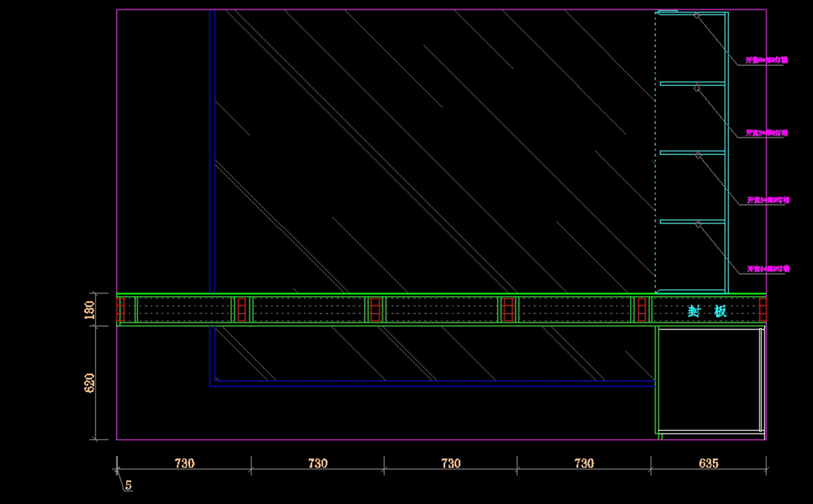Screen dimensions: 813x504
Task: Click the topmost magenta light trough annotation
Action: click(766, 60)
